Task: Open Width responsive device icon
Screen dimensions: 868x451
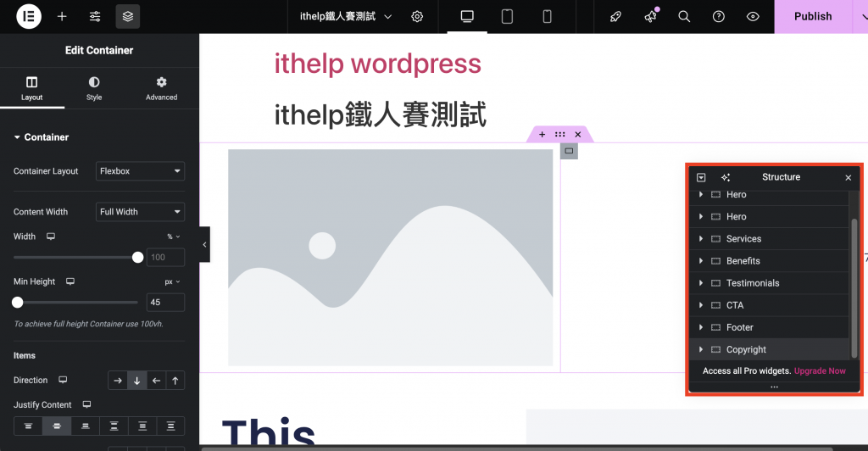Action: click(51, 237)
